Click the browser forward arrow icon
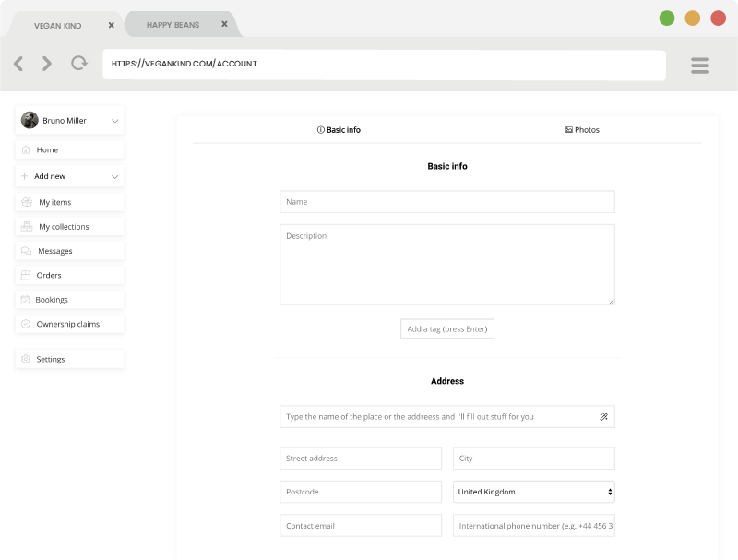The image size is (738, 560). coord(47,64)
